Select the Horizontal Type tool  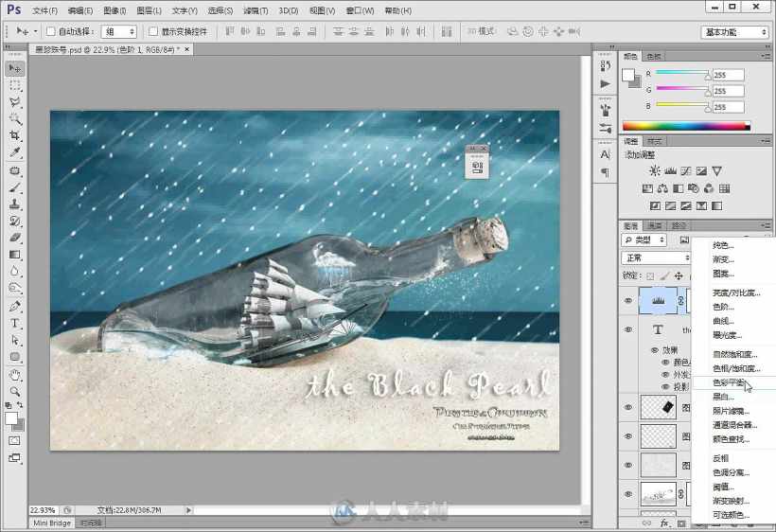point(15,323)
